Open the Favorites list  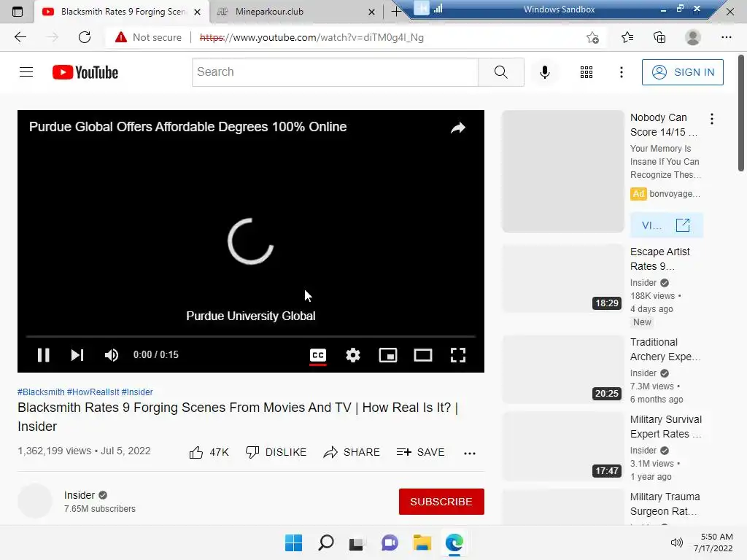pos(627,37)
